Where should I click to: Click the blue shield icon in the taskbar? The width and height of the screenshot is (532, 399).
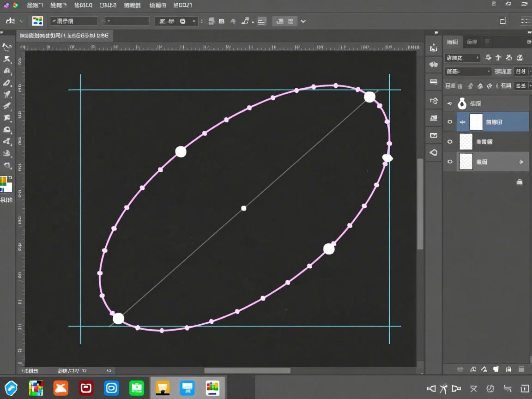11,388
